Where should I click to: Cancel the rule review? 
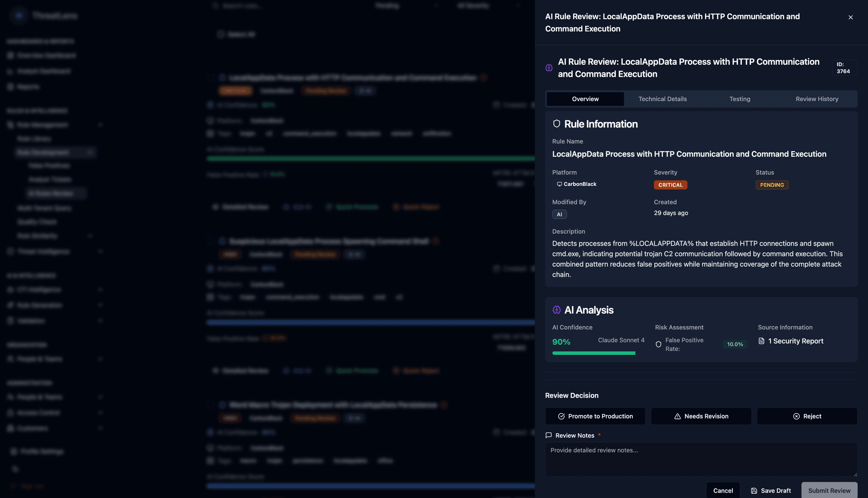723,490
